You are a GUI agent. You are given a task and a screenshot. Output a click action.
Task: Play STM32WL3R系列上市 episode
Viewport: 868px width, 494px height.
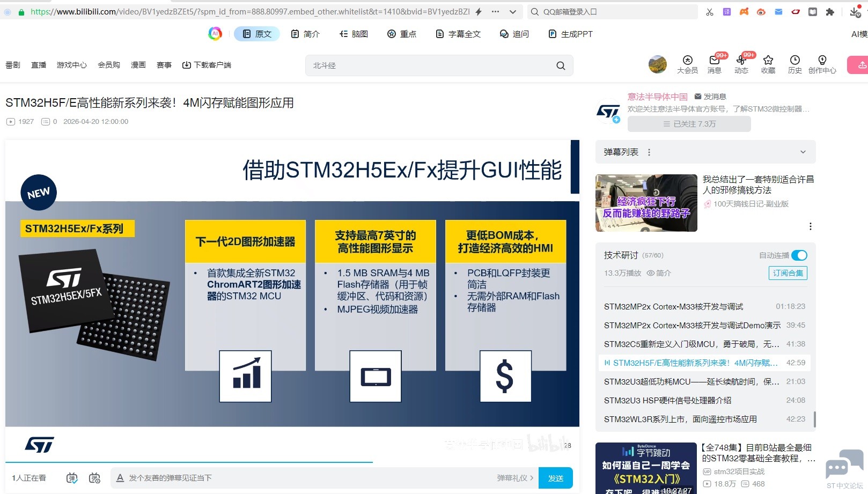click(x=705, y=419)
